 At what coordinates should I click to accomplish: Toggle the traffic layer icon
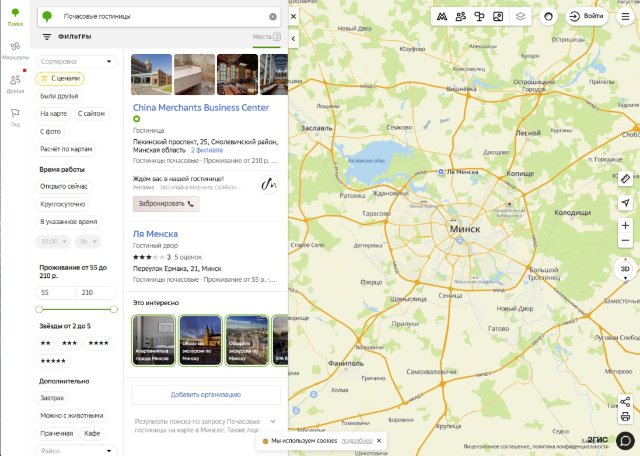[442, 17]
